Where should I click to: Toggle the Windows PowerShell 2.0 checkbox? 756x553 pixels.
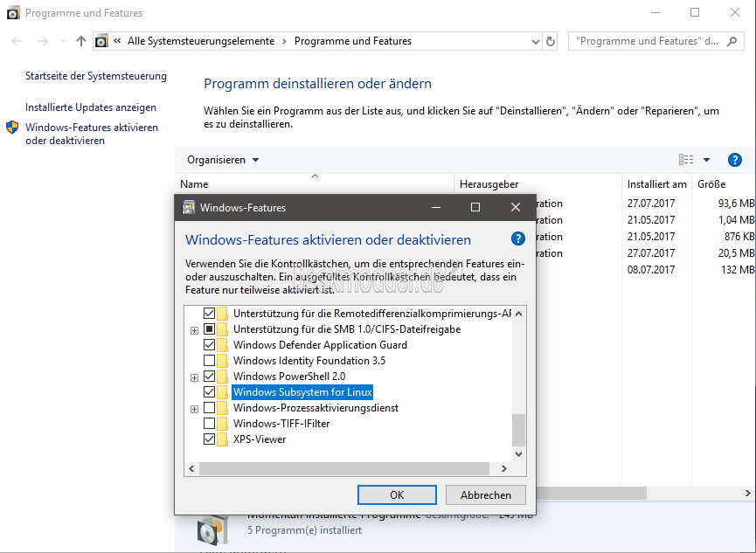(x=209, y=376)
